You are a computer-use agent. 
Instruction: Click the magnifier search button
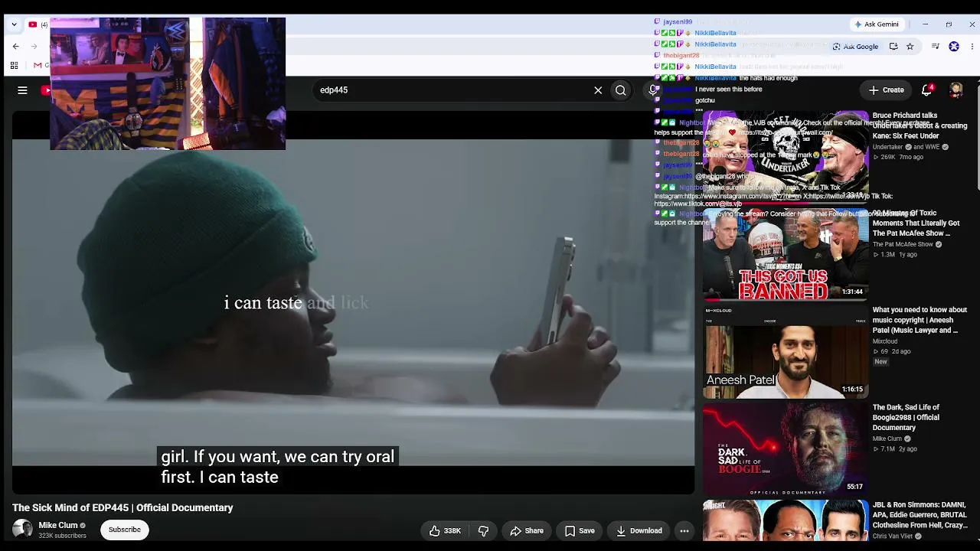621,90
